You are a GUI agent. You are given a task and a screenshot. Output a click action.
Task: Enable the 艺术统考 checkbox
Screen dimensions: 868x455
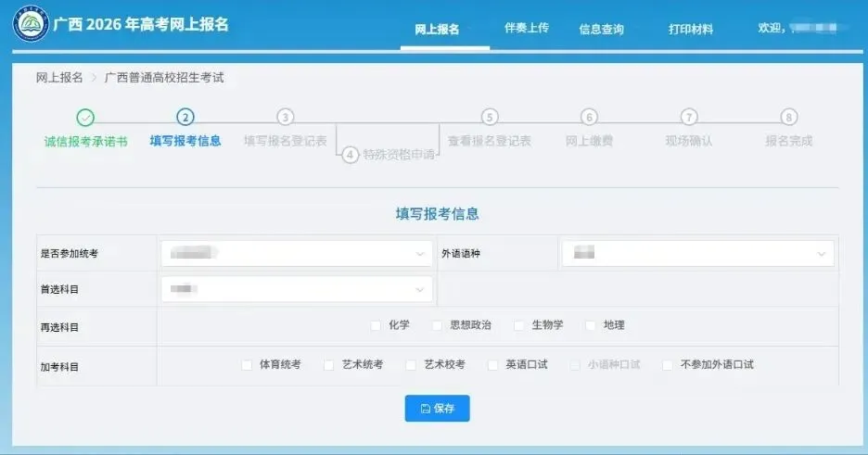pos(329,365)
